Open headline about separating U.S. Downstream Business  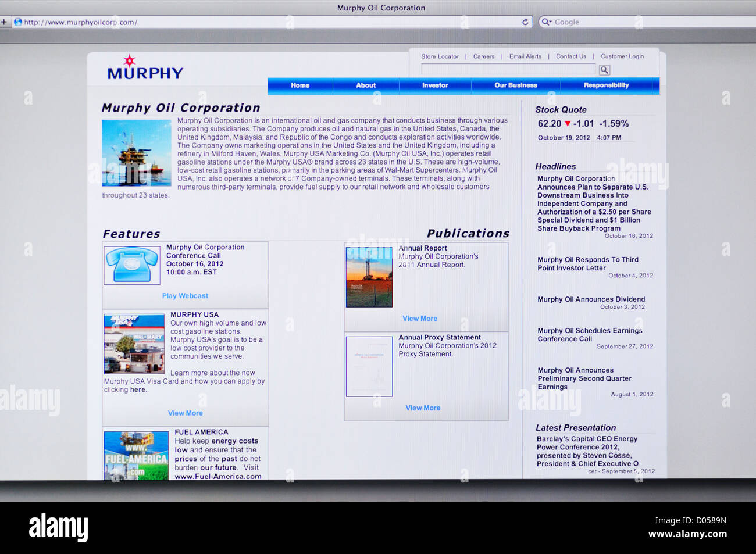[x=593, y=203]
